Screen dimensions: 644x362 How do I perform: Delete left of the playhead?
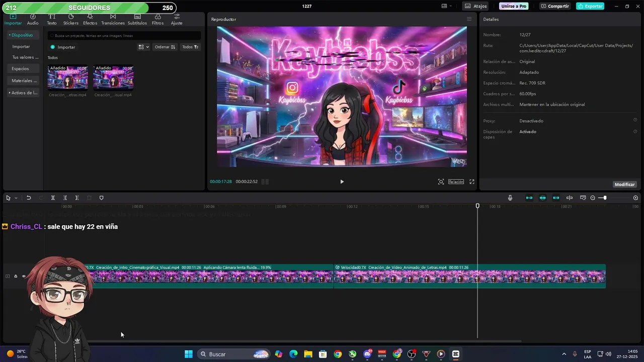coord(65,198)
